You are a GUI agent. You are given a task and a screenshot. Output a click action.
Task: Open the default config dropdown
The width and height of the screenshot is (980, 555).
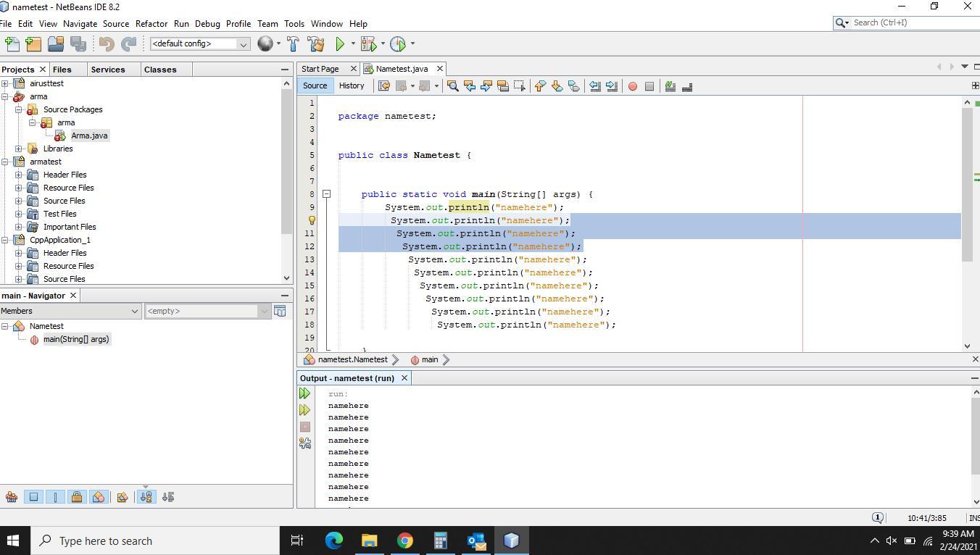(x=199, y=44)
